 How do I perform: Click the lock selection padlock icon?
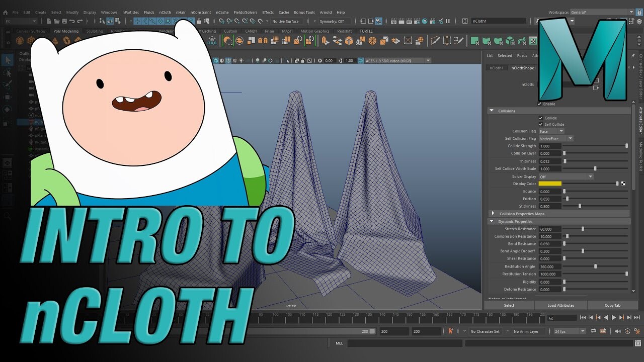point(199,21)
